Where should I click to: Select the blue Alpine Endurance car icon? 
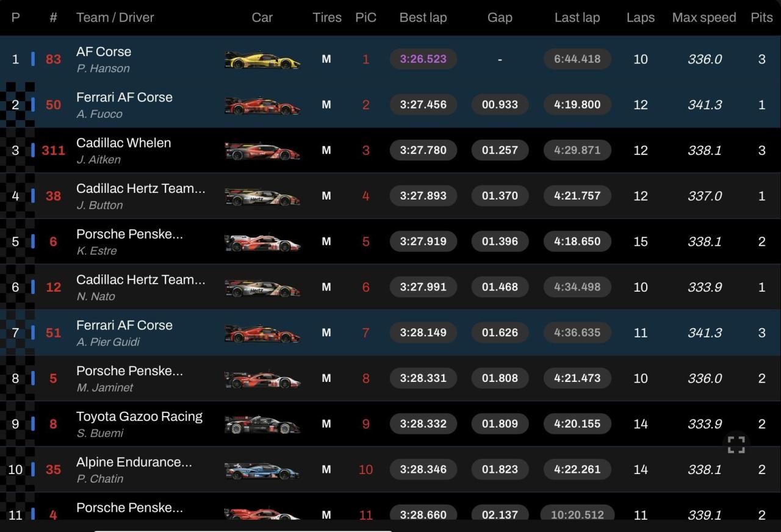pos(262,470)
